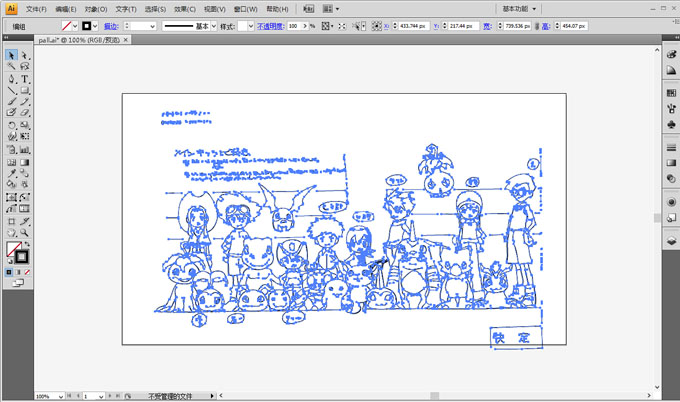Select the Pen tool
This screenshot has width=680, height=402.
pos(11,79)
